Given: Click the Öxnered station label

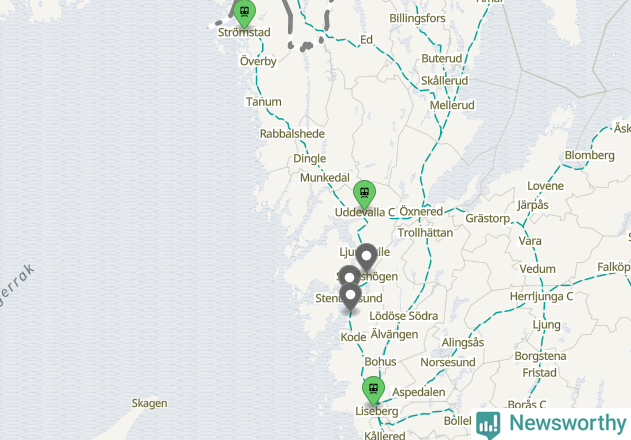Looking at the screenshot, I should tap(421, 211).
